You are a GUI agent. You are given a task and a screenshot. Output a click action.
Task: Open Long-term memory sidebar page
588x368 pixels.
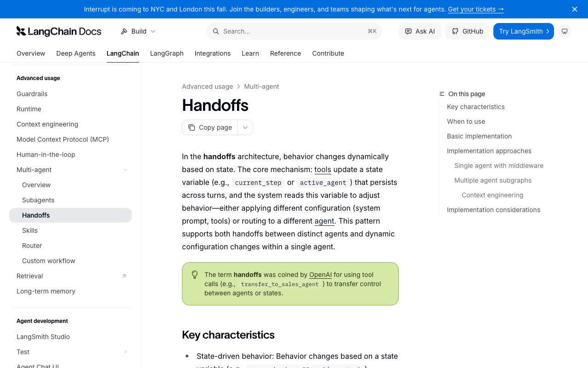coord(70,291)
